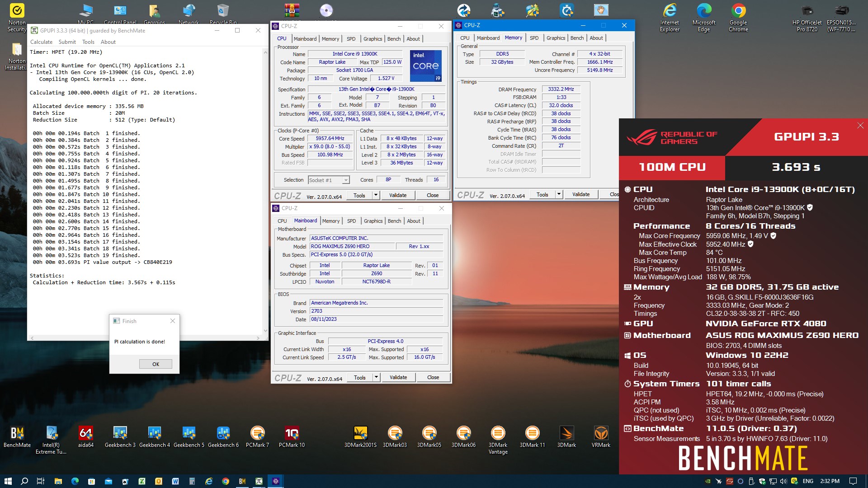
Task: Open Google Chrome desktop shortcut
Action: point(738,18)
